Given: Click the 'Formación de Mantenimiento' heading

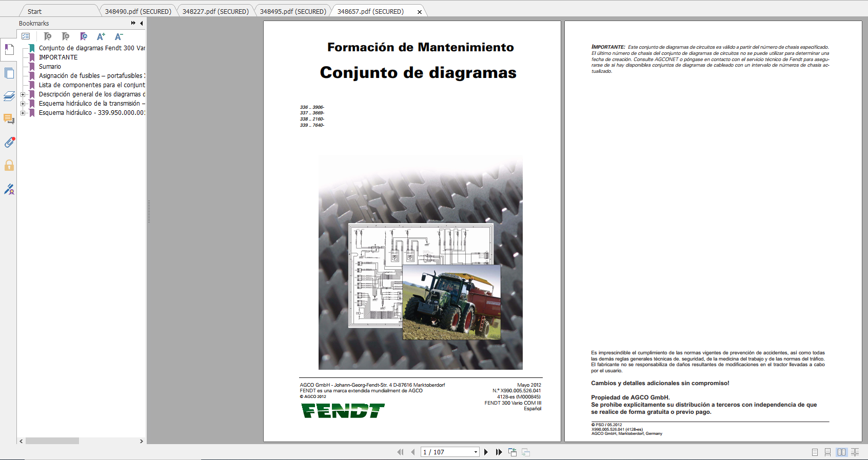Looking at the screenshot, I should coord(421,47).
